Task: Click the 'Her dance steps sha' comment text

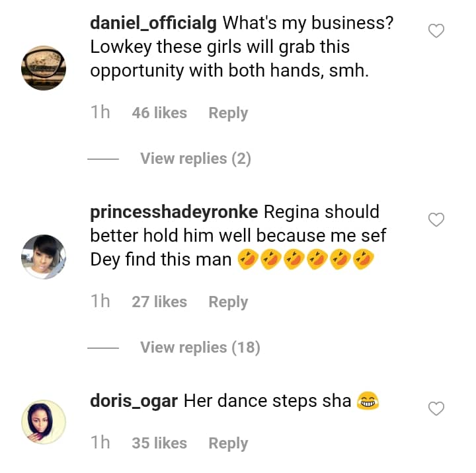Action: tap(267, 400)
